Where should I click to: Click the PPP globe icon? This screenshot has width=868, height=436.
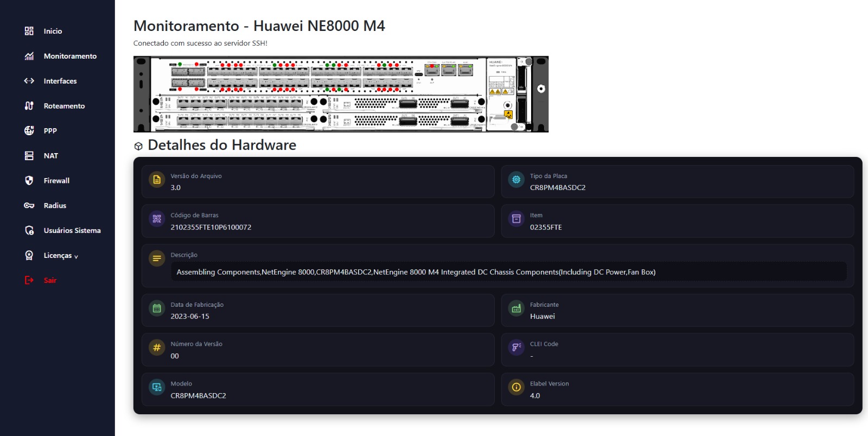click(29, 130)
